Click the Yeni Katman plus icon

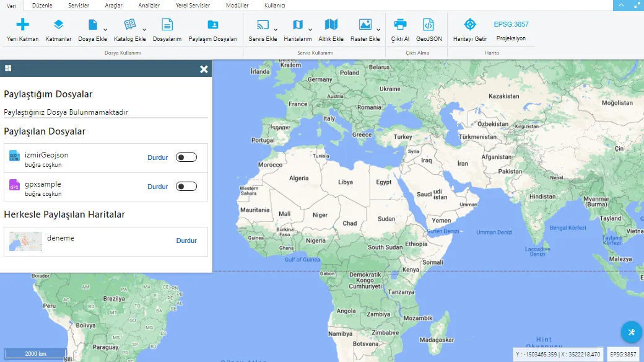pyautogui.click(x=22, y=25)
